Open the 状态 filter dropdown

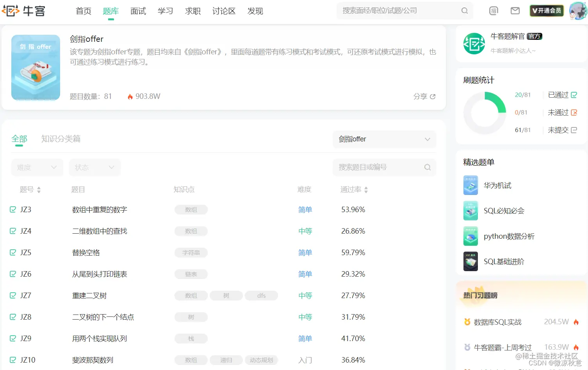click(x=94, y=167)
